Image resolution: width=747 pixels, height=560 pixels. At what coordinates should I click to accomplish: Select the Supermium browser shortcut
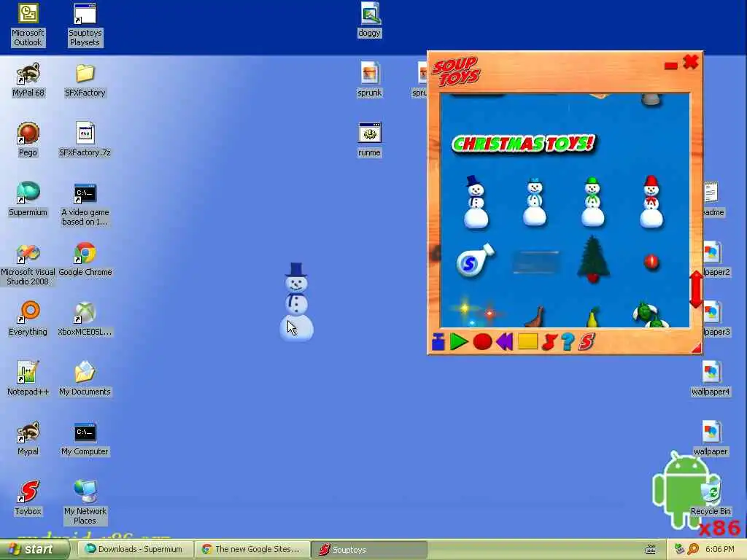tap(28, 200)
